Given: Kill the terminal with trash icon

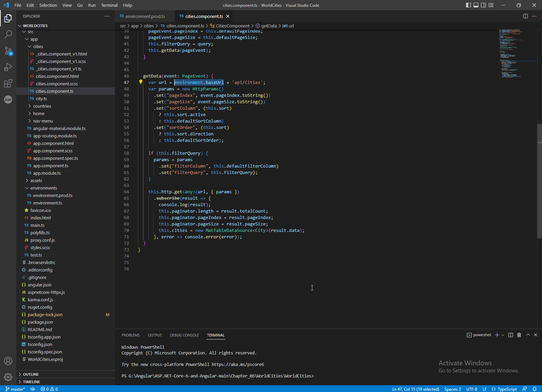Looking at the screenshot, I should pos(519,335).
